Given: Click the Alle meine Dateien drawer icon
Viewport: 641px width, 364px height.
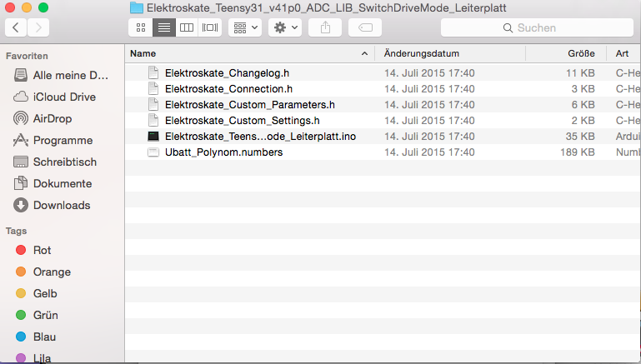Looking at the screenshot, I should tap(21, 75).
